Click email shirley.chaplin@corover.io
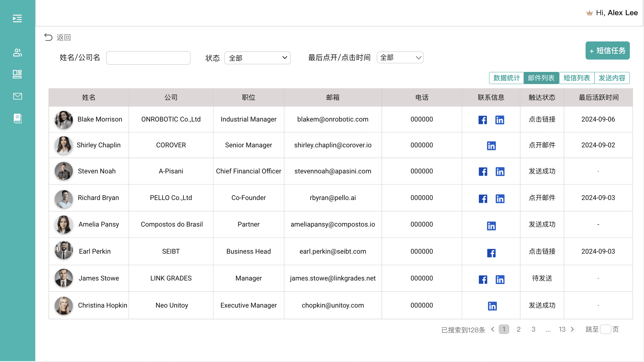This screenshot has width=644, height=362. pyautogui.click(x=333, y=145)
